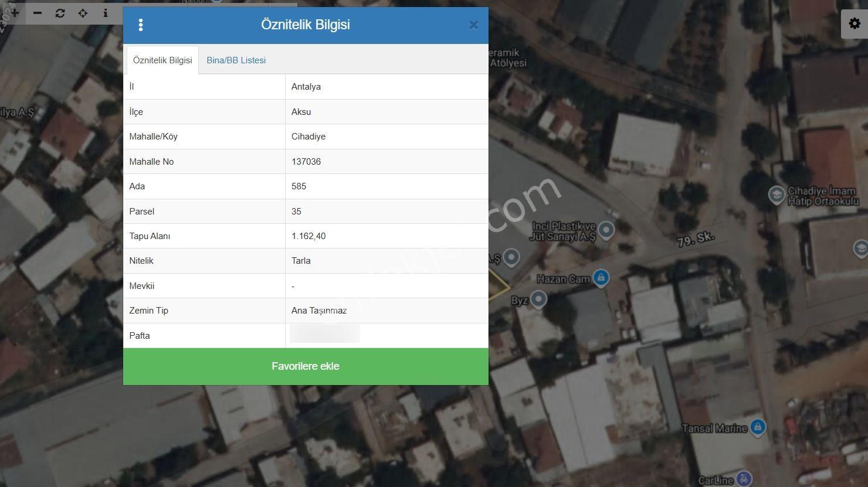Close the Öznitelik Bilgisi panel

click(474, 25)
